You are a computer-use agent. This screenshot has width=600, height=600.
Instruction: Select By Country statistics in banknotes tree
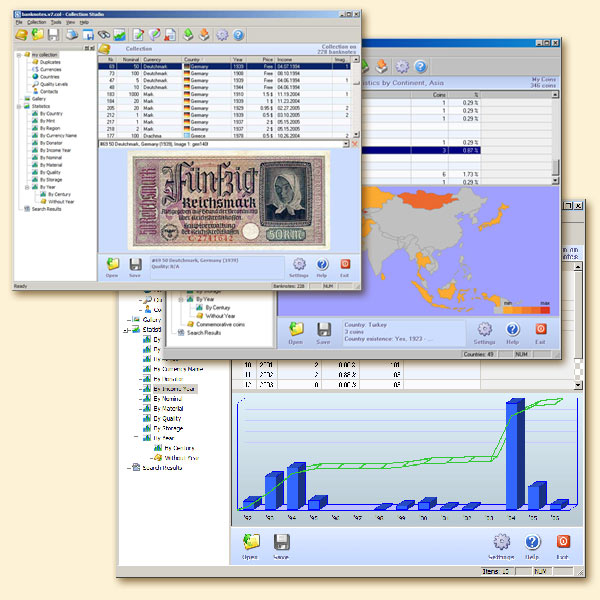(x=51, y=114)
